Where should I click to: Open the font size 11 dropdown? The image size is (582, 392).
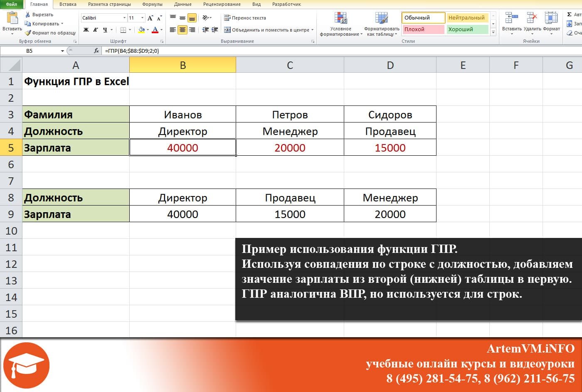143,18
